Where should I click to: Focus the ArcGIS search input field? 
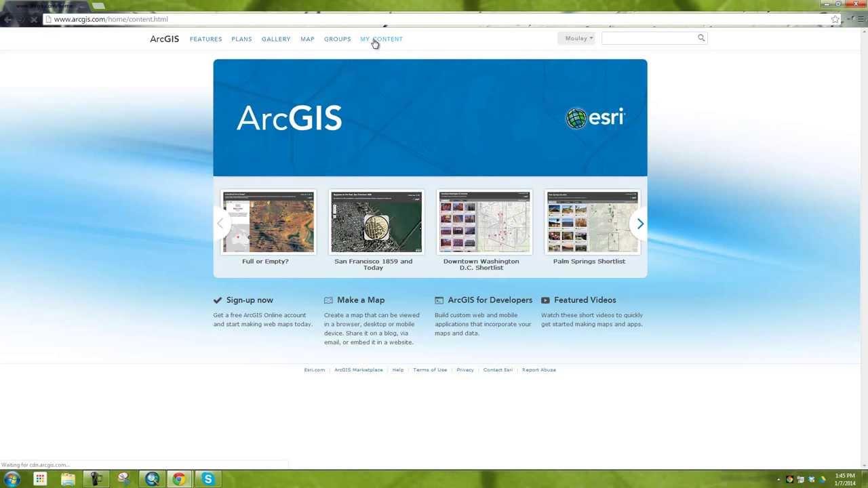(650, 38)
